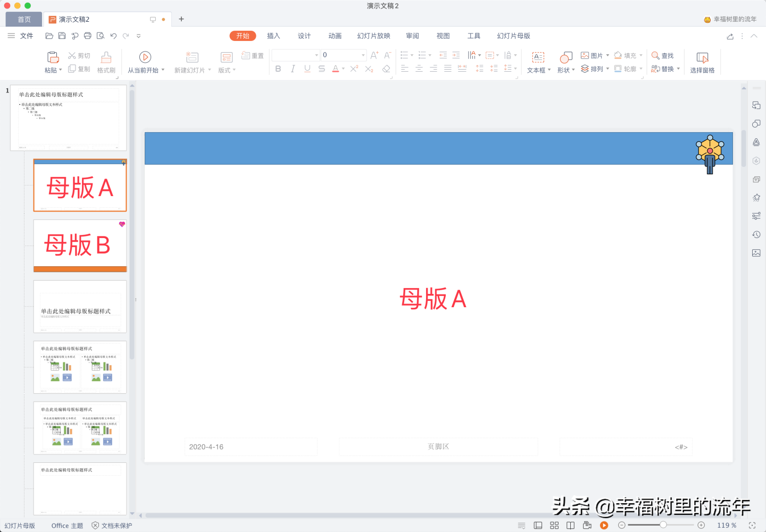Decrease font size with A- icon

click(x=388, y=55)
